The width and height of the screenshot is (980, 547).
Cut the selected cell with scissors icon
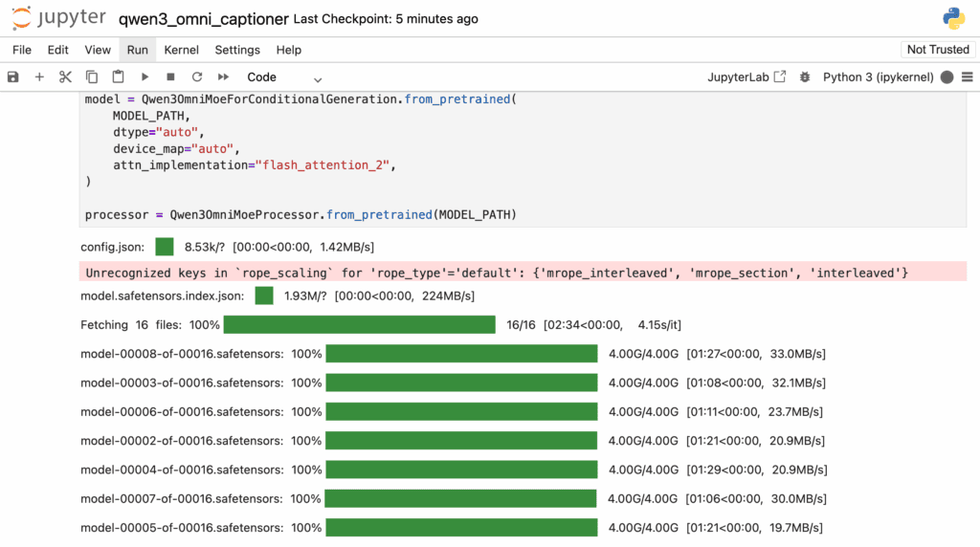point(65,77)
